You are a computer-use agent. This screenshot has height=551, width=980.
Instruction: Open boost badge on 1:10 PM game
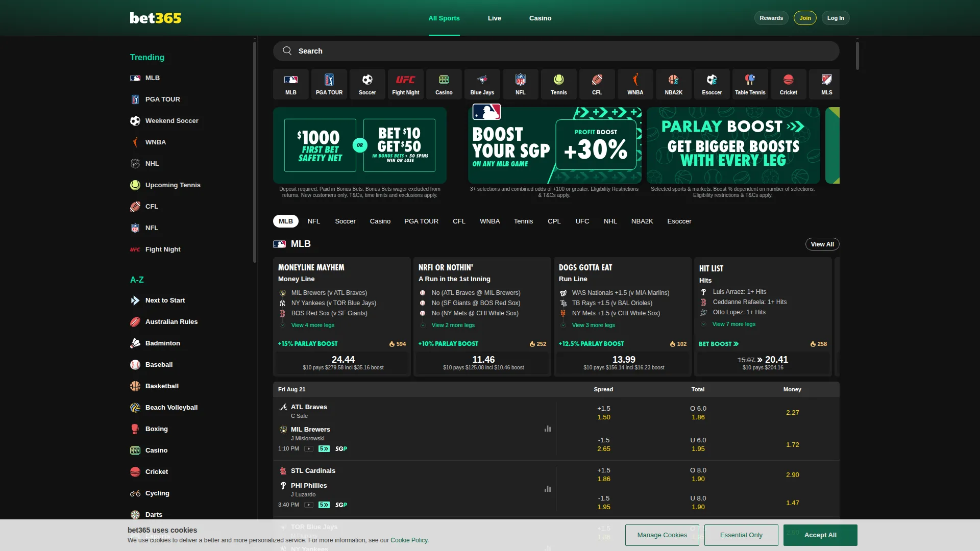pyautogui.click(x=324, y=449)
